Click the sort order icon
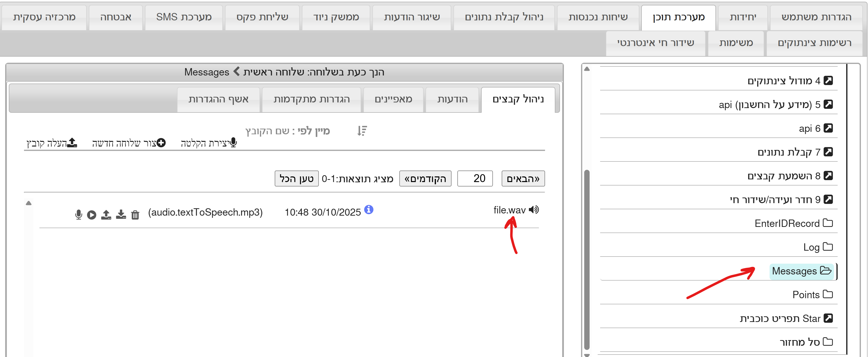 tap(362, 130)
